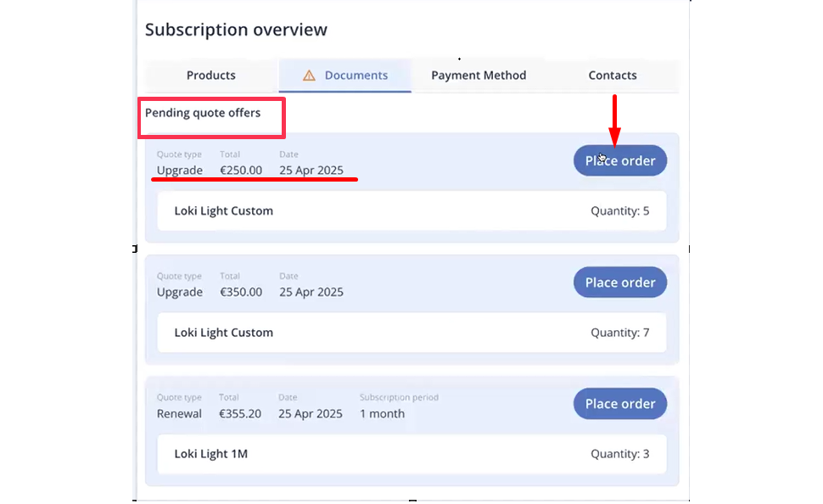Click the €250.00 total value
The image size is (823, 504).
tap(241, 170)
